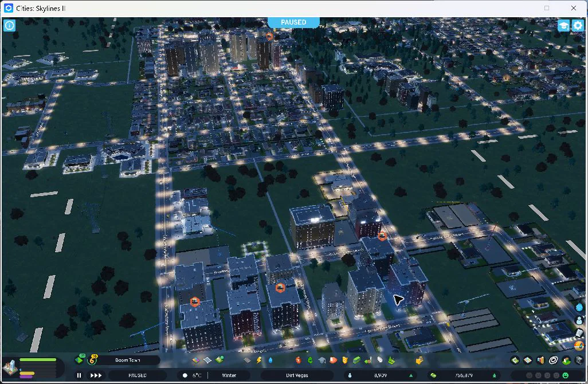Click the Dirt Vegas city name field

[x=297, y=375]
